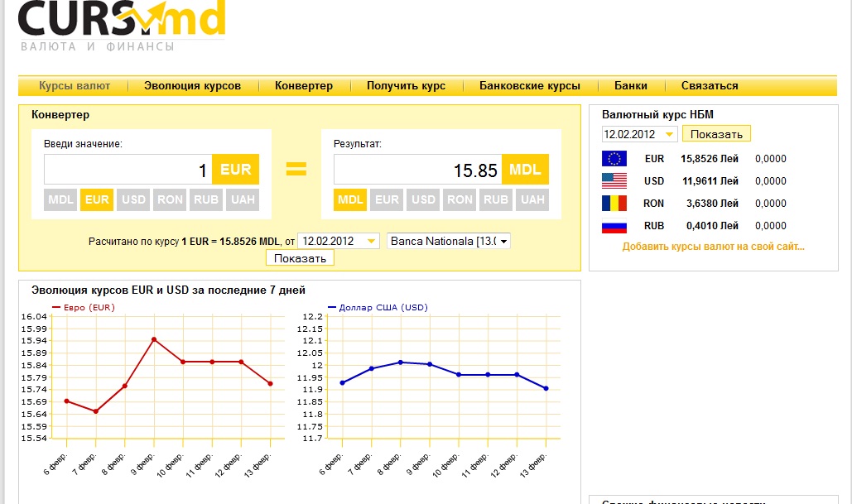The image size is (852, 504).
Task: Click the Валютный курс НБМ heading
Action: click(x=657, y=114)
